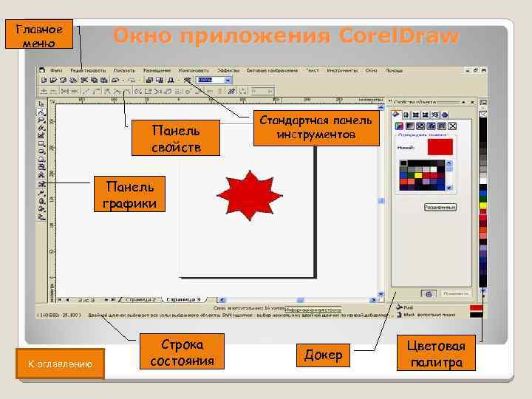This screenshot has width=532, height=399.
Task: Click the Расширенные button in docker
Action: coord(440,207)
